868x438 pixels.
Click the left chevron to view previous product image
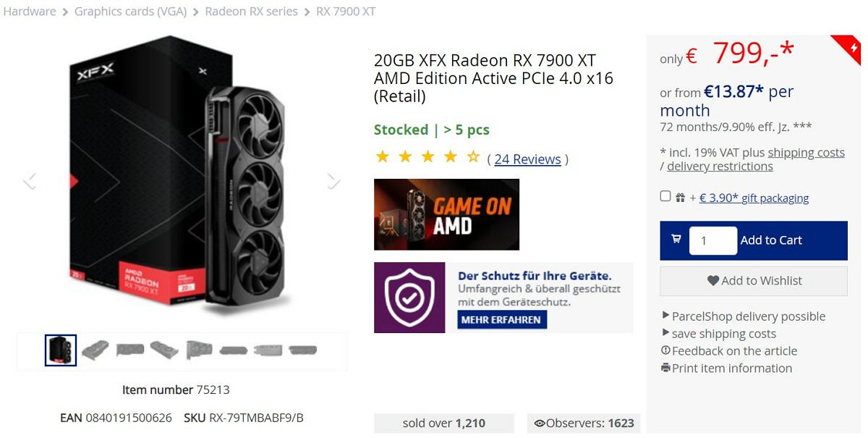click(x=30, y=180)
